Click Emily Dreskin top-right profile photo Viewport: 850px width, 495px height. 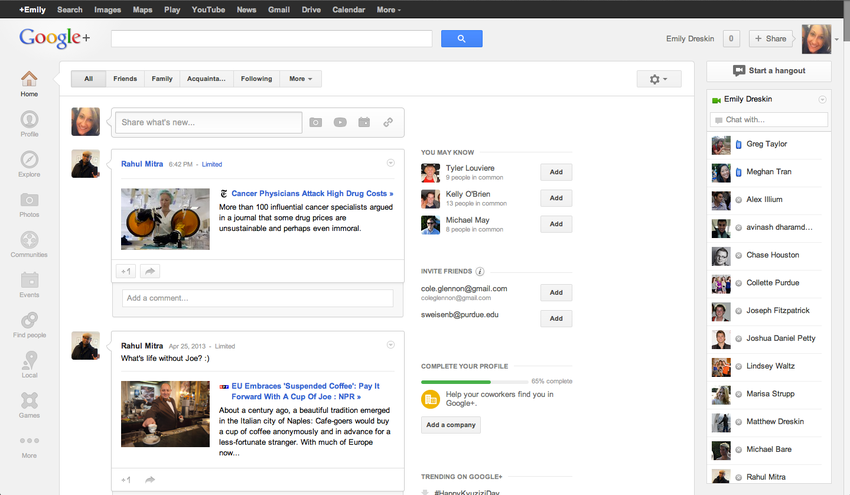(x=816, y=38)
